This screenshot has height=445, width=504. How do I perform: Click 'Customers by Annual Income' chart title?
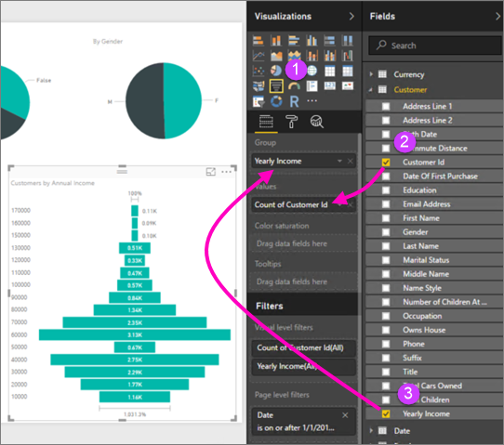(53, 183)
